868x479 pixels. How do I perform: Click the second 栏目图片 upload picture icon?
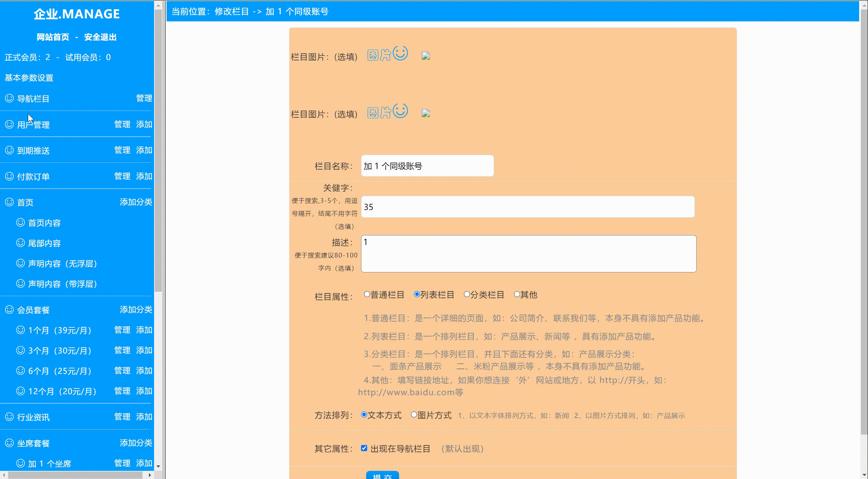[388, 111]
